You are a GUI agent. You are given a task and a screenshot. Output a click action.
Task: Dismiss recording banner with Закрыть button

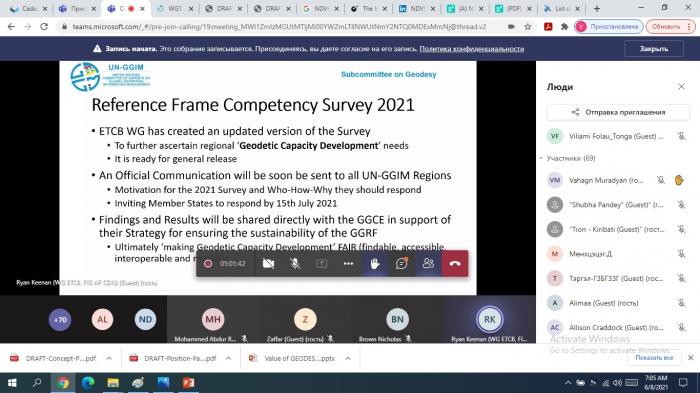click(654, 49)
